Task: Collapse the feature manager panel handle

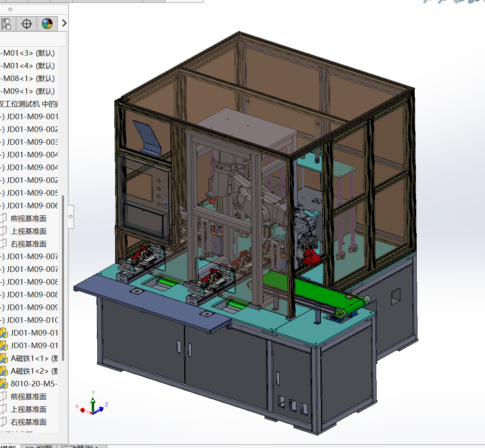Action: pyautogui.click(x=71, y=217)
